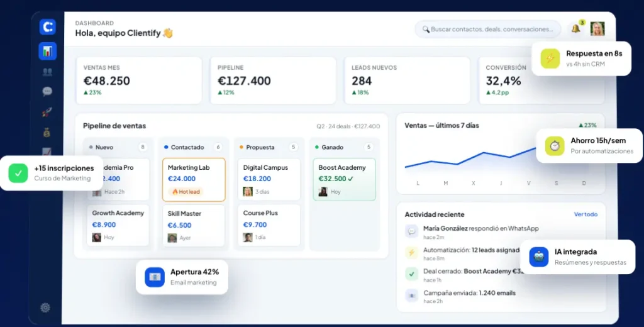Screen dimensions: 644x327
Task: Click the WhatsApp message activity icon
Action: [411, 231]
